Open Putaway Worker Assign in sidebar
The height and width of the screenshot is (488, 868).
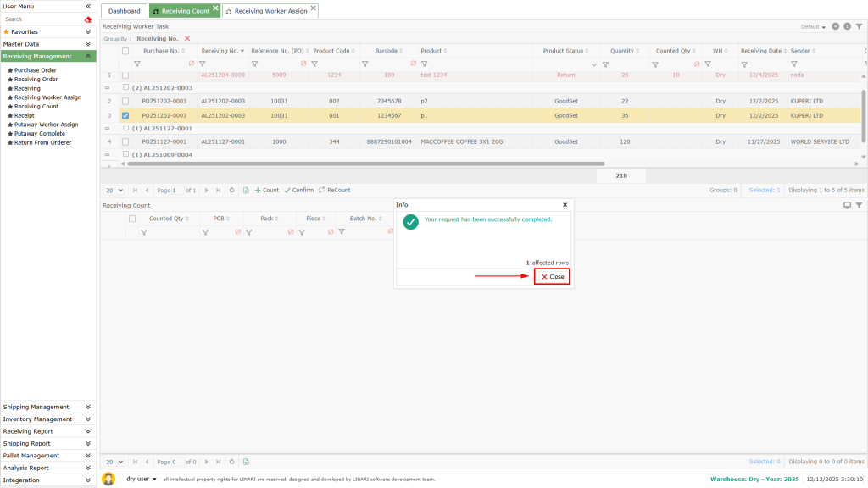[x=46, y=125]
